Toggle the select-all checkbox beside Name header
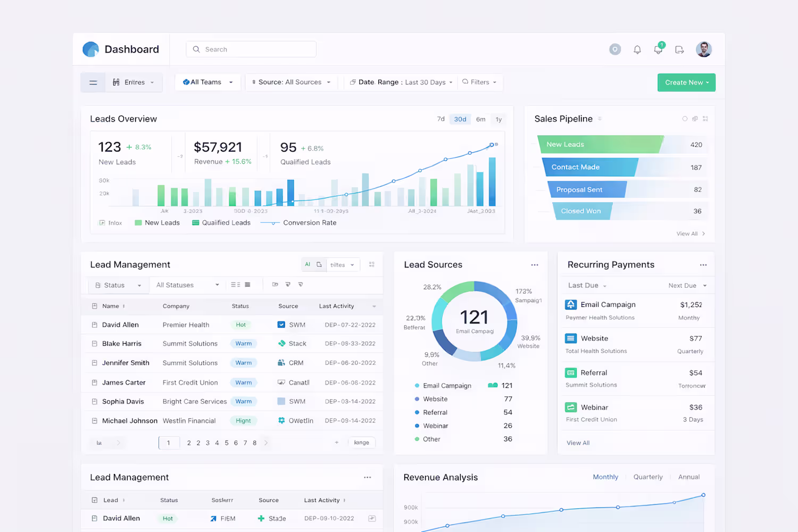 (95, 306)
